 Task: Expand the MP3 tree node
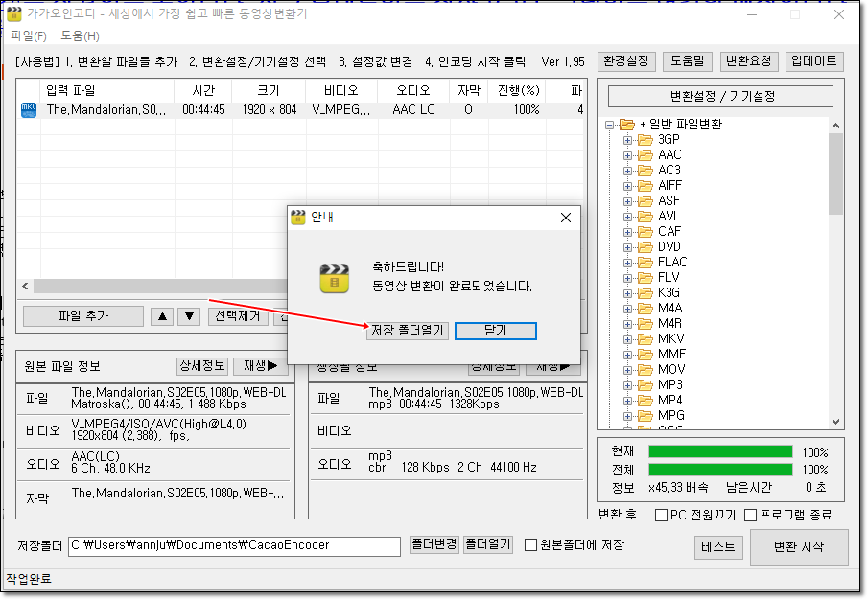click(627, 385)
